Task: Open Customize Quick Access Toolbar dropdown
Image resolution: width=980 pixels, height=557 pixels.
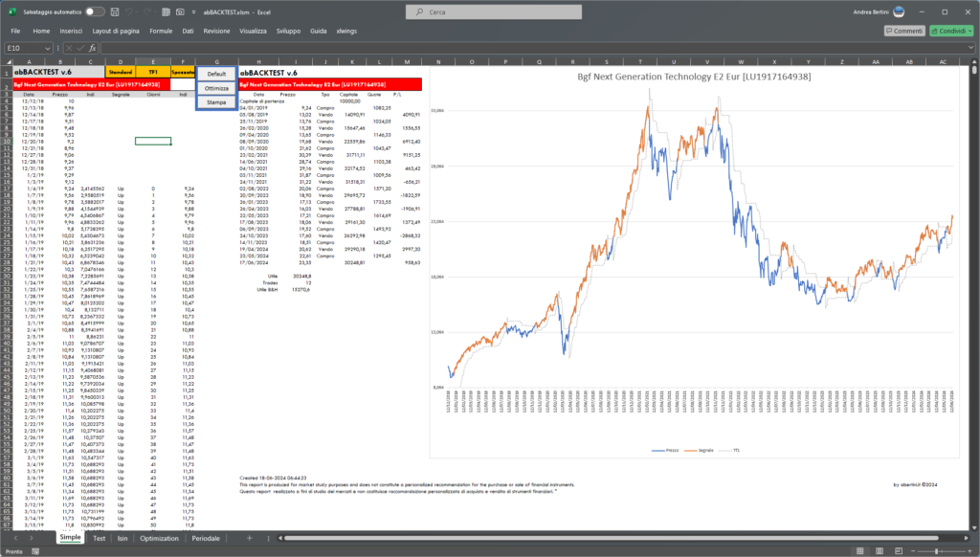Action: pos(193,11)
